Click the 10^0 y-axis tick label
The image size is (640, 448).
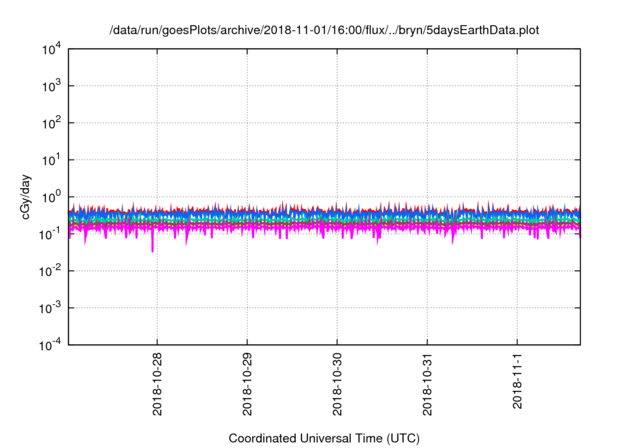[x=52, y=197]
